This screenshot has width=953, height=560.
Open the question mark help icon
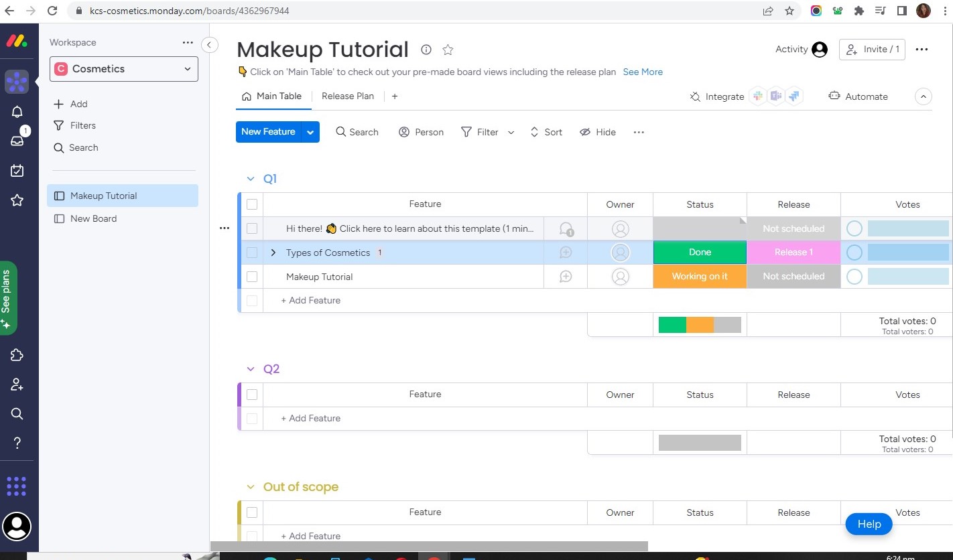17,443
